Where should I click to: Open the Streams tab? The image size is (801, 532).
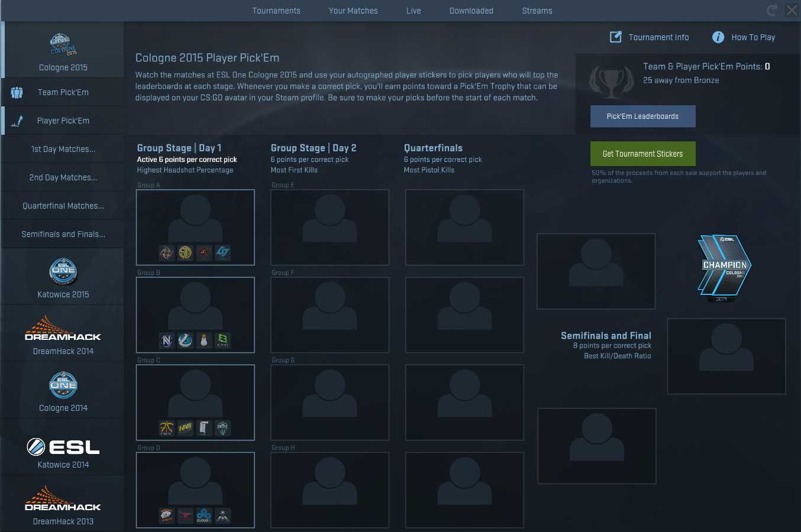click(537, 11)
